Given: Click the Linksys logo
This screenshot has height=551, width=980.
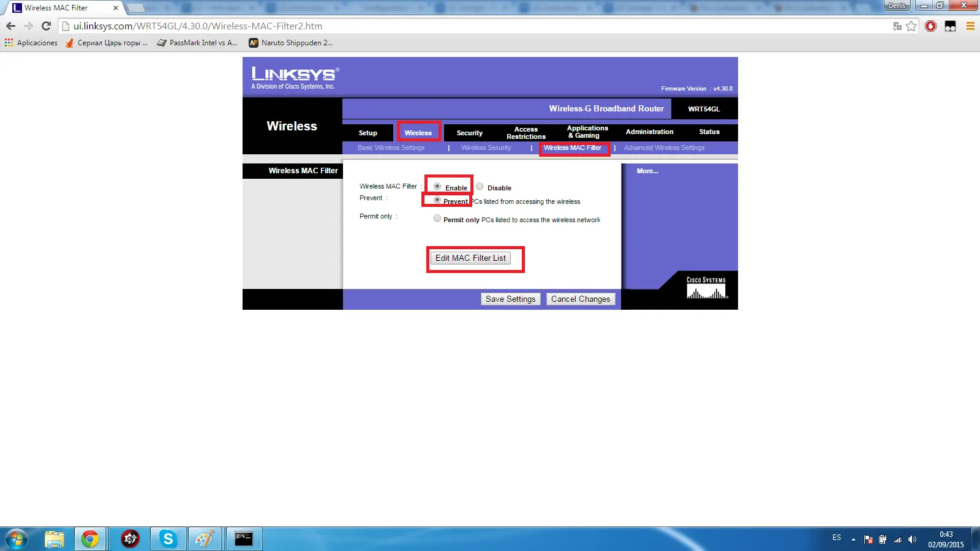Looking at the screenshot, I should pos(295,77).
